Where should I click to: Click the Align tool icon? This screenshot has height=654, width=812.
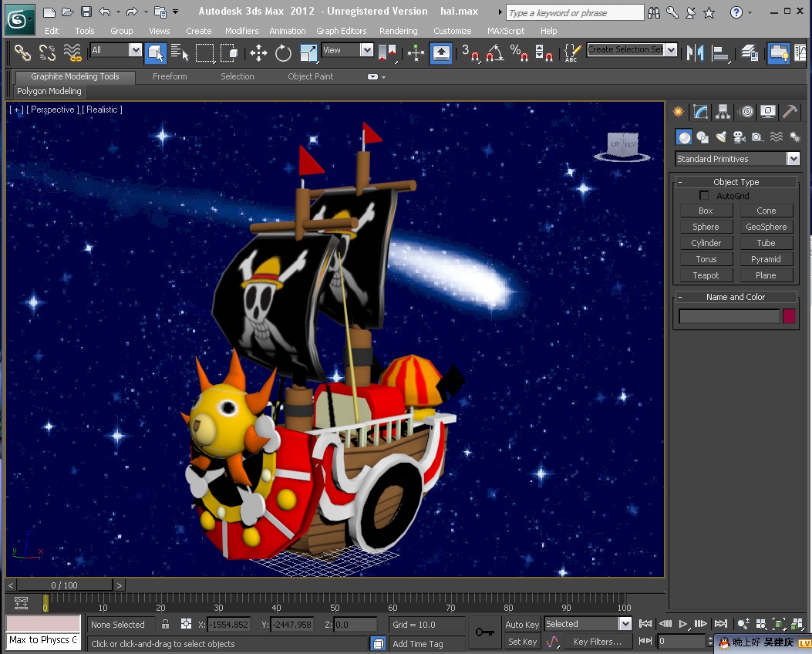coord(719,52)
